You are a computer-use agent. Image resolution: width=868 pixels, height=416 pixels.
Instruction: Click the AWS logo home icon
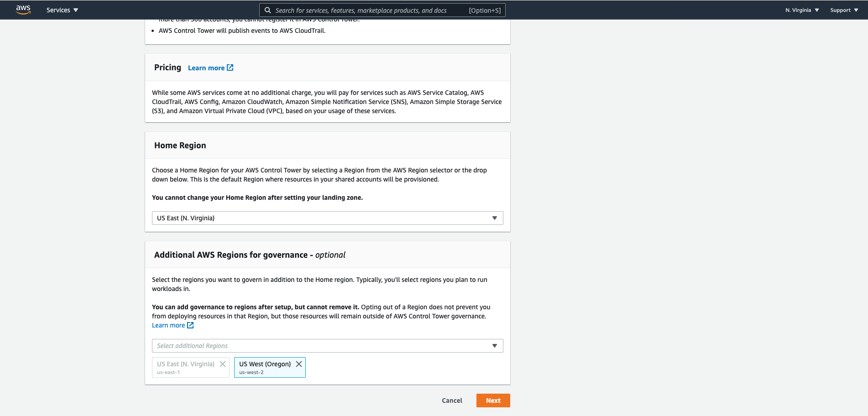click(23, 10)
